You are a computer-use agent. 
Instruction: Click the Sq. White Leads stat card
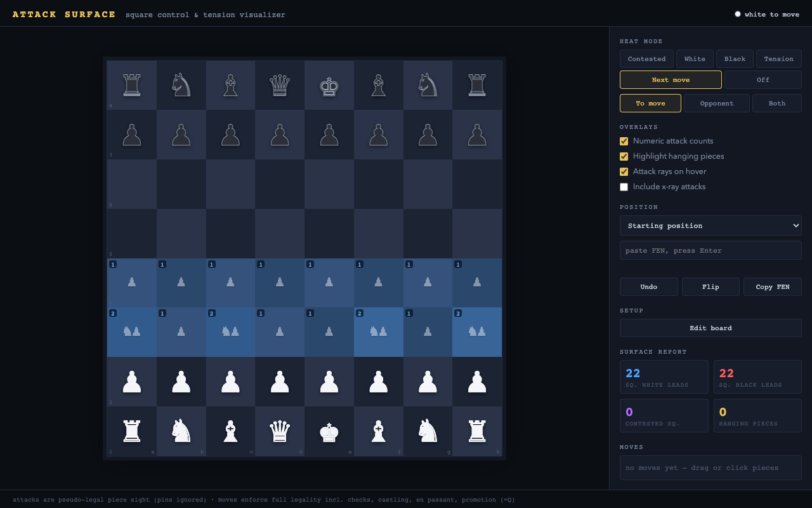664,377
